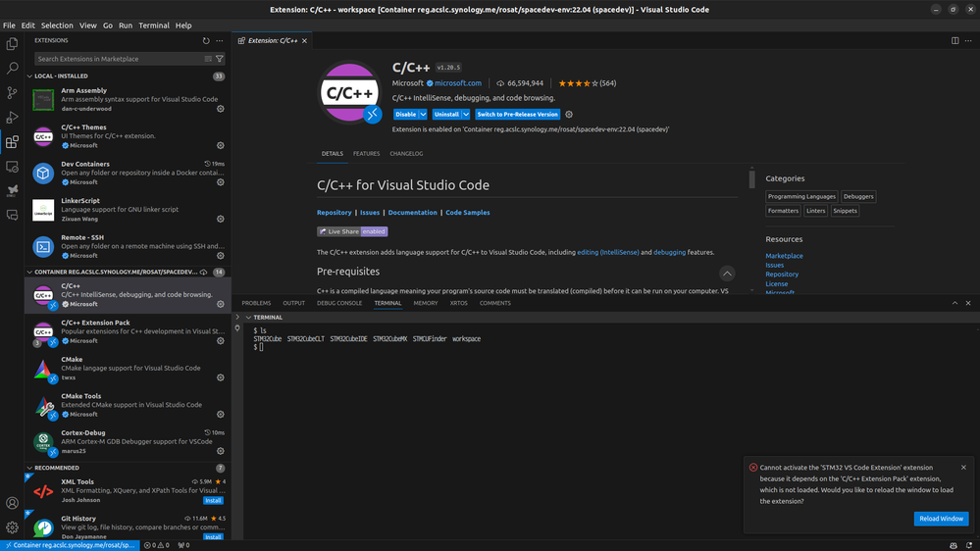
Task: Split the editor to the right
Action: pyautogui.click(x=955, y=40)
